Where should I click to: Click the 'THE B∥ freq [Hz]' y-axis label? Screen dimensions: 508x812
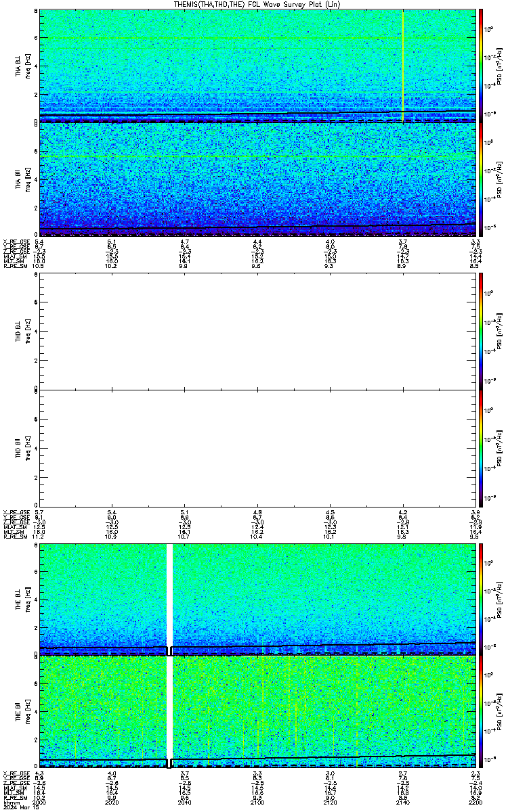(22, 712)
